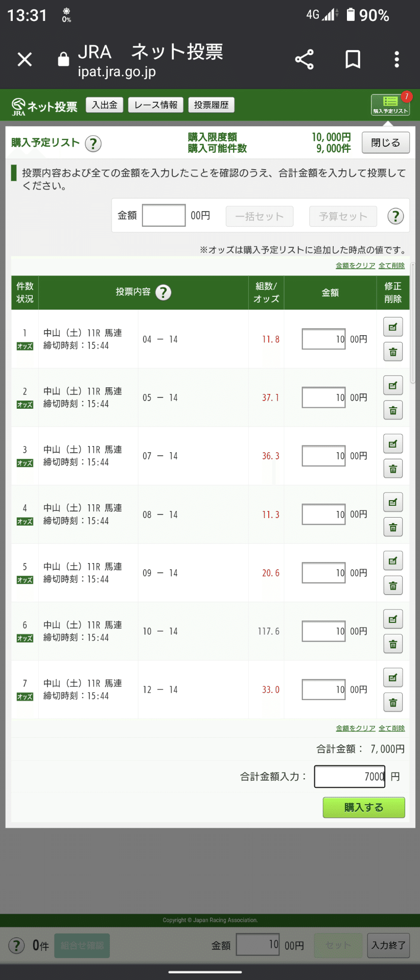Focus the 合計金額入力 field
Screen dimensions: 420x980
pos(349,777)
